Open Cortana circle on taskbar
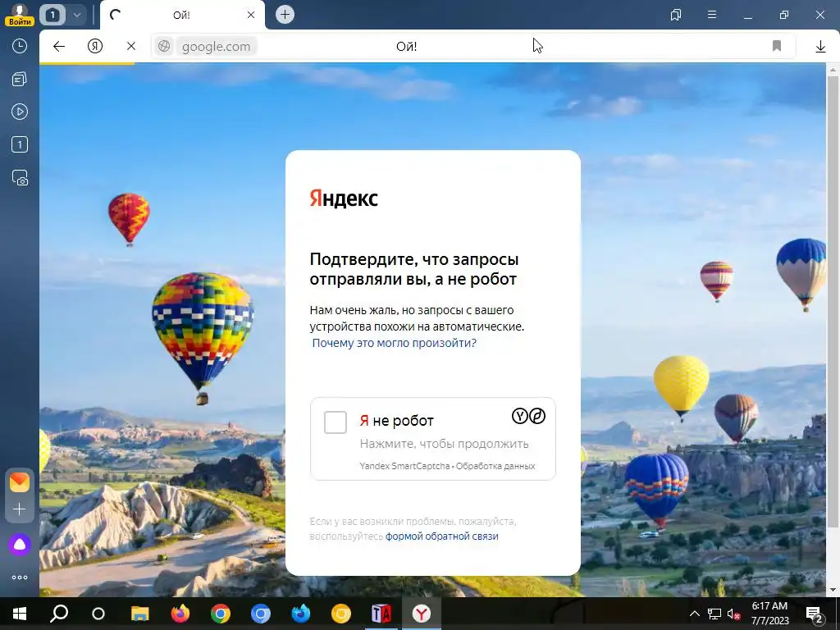This screenshot has height=630, width=840. click(98, 614)
